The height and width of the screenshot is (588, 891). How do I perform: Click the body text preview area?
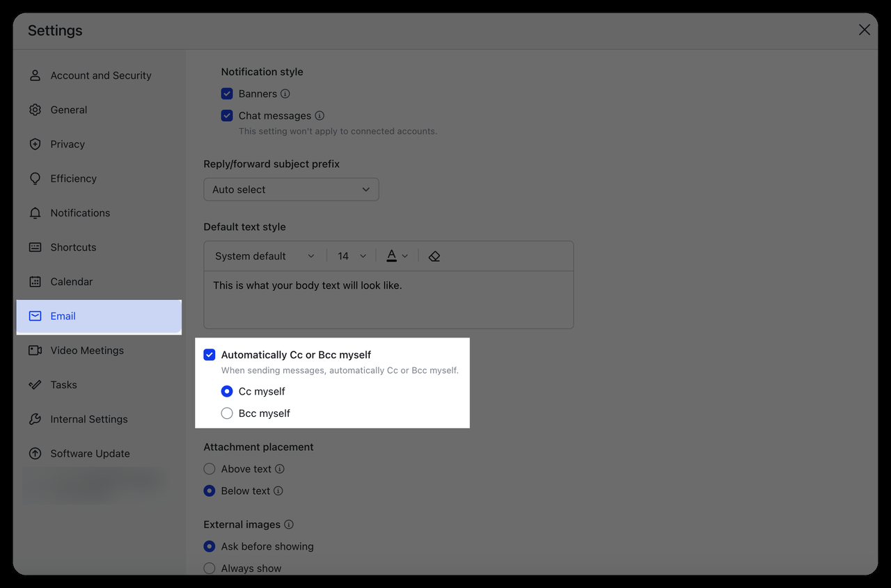tap(388, 299)
